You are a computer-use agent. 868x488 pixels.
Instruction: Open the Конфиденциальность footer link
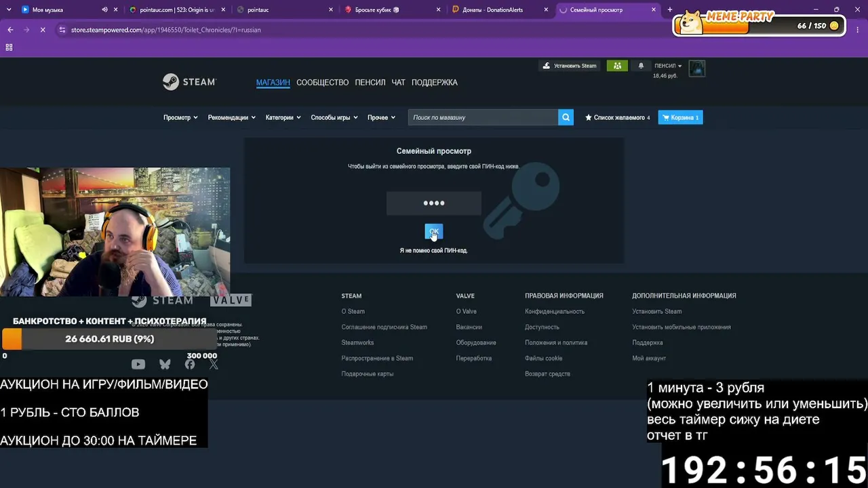555,312
